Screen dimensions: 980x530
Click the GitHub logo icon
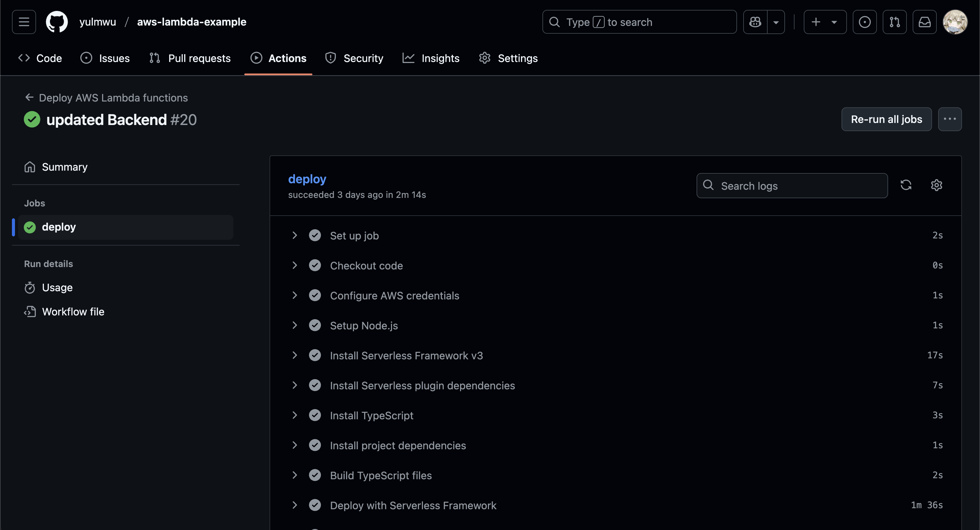(57, 22)
